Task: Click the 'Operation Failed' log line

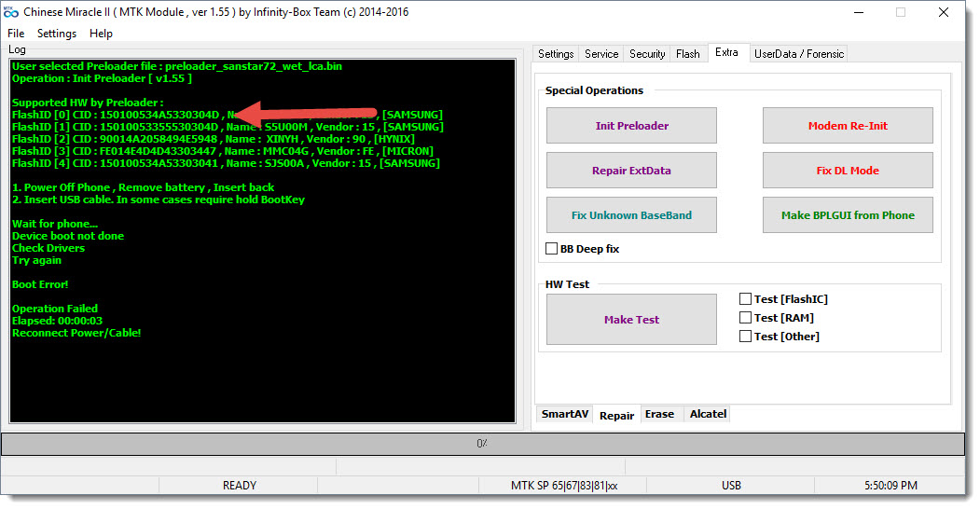Action: (55, 309)
